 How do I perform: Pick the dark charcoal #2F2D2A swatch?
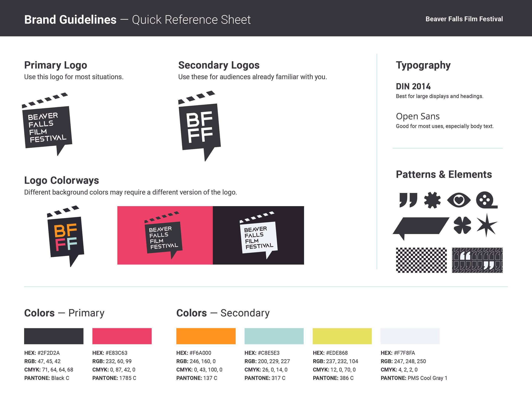[x=54, y=336]
